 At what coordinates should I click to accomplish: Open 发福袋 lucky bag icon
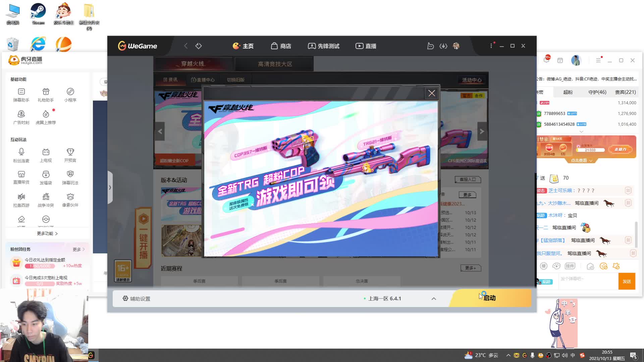tap(46, 178)
